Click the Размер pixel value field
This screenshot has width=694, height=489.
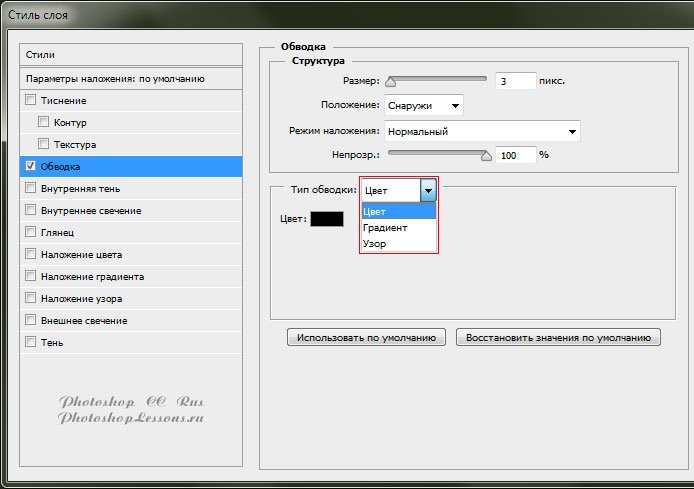pos(514,82)
